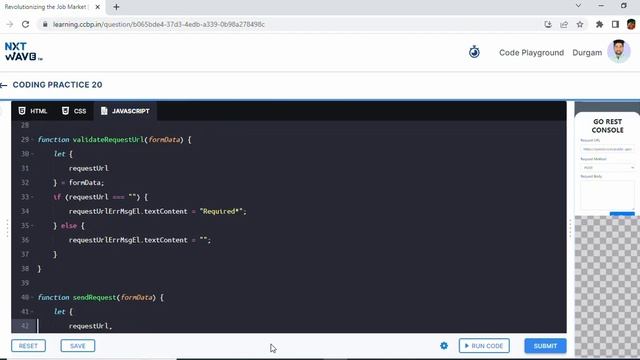Click the NxtWave logo

(x=23, y=52)
